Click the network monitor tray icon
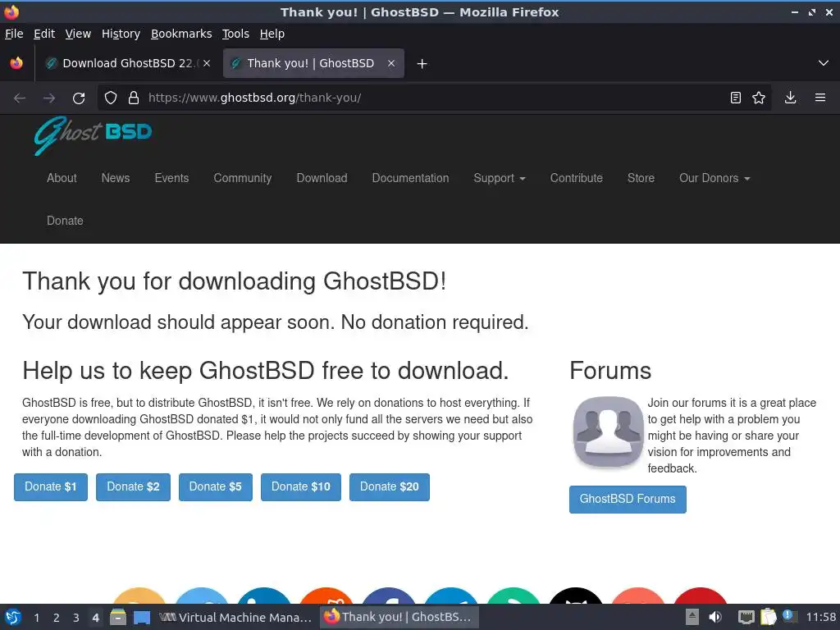 746,617
